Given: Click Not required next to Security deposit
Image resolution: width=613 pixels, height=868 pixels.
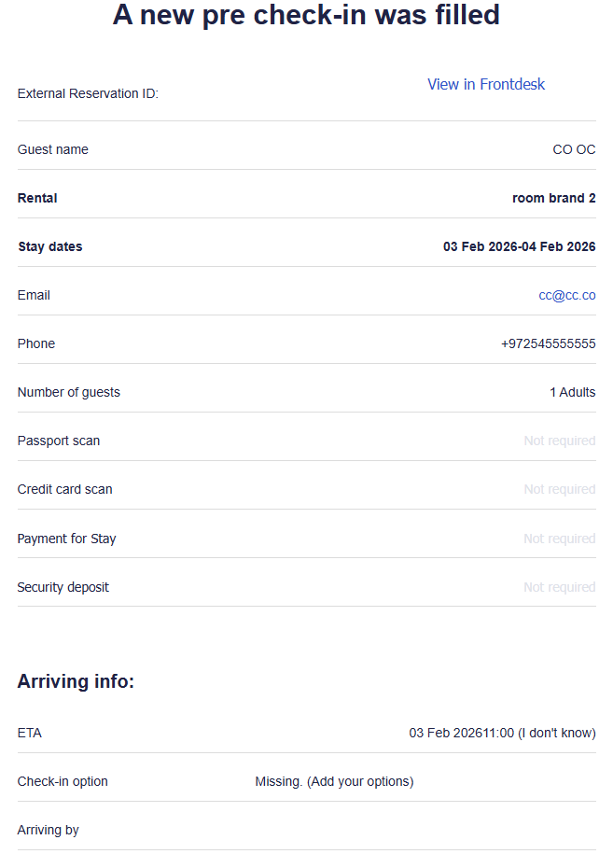Looking at the screenshot, I should point(559,587).
